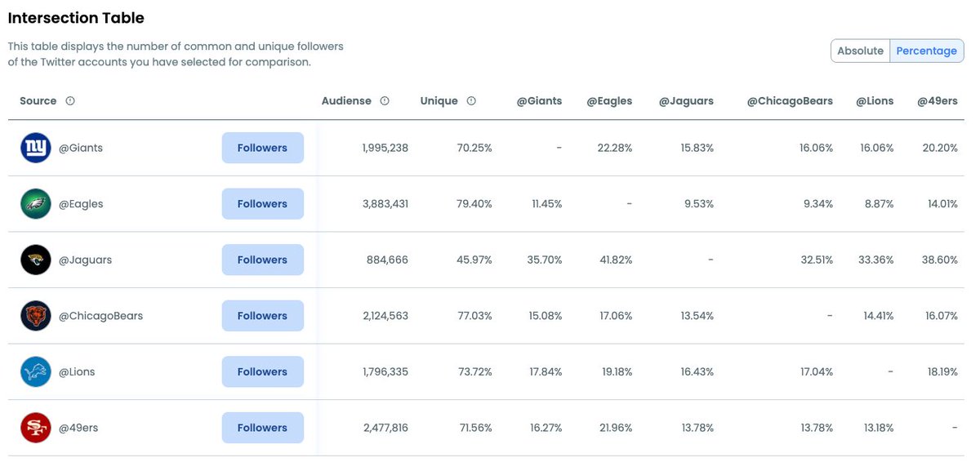
Task: Click audience value 2,477,816
Action: pos(385,428)
